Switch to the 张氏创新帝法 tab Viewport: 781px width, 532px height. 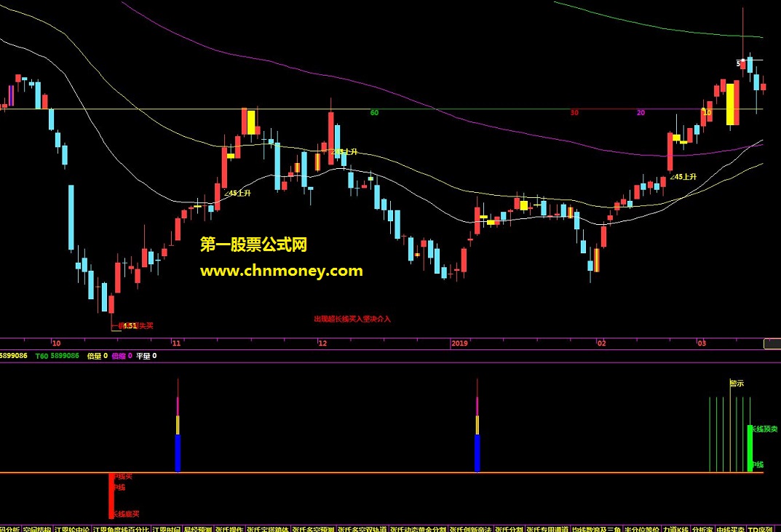click(471, 529)
